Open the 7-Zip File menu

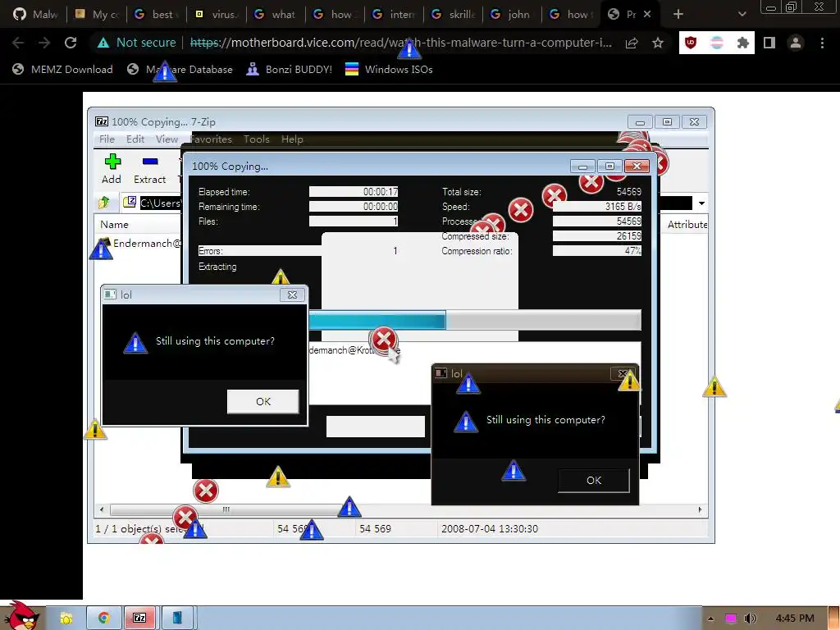pos(107,139)
